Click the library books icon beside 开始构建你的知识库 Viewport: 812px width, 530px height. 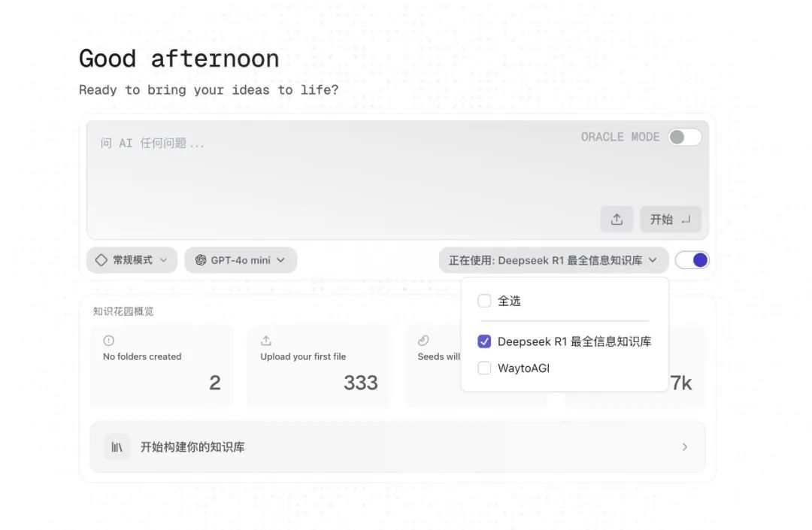(117, 447)
